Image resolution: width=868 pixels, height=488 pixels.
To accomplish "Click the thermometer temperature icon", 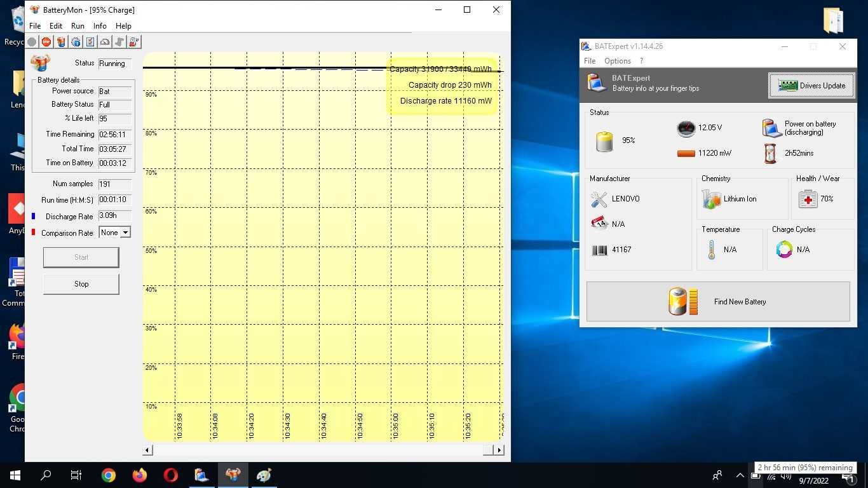I will (x=712, y=250).
